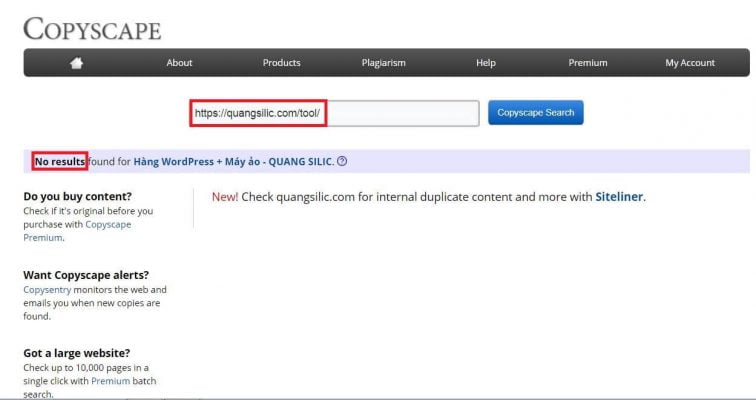Click the 'Do you buy content?' heading
The height and width of the screenshot is (400, 756).
point(77,196)
